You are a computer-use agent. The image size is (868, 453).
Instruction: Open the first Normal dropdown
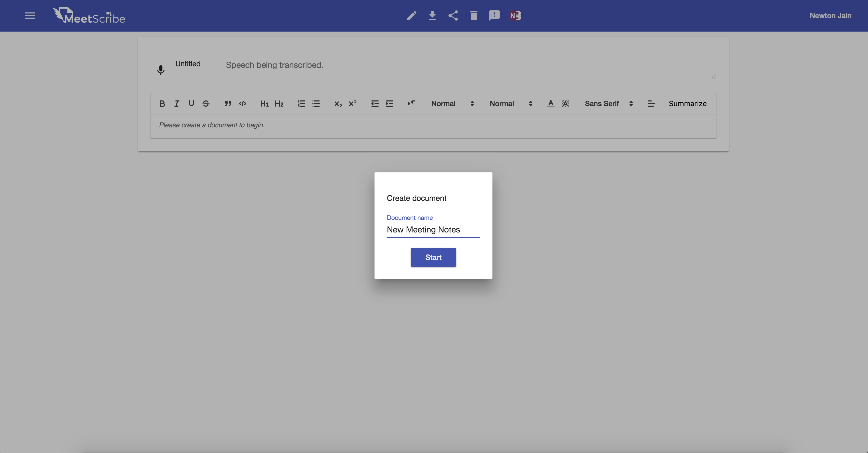(x=452, y=104)
